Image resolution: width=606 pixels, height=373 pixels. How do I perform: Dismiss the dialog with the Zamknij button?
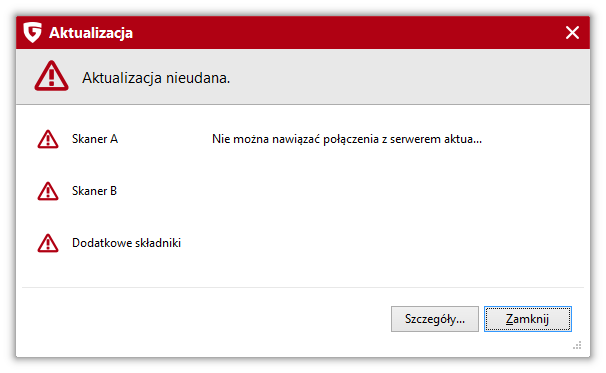pos(528,319)
